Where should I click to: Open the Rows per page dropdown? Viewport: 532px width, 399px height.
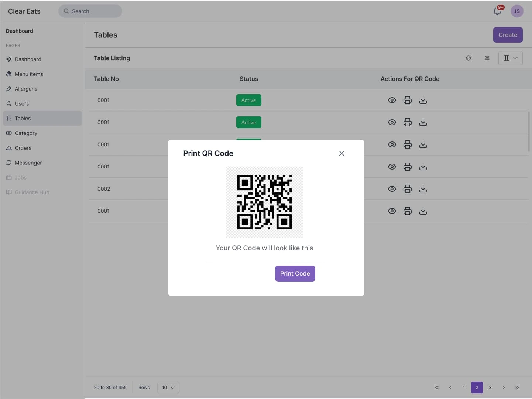pyautogui.click(x=168, y=388)
